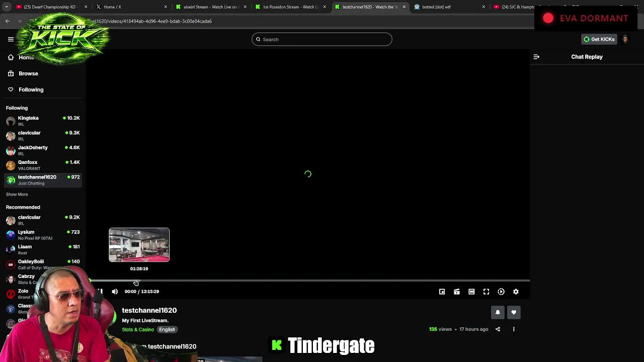The width and height of the screenshot is (644, 362).
Task: Select testchannel1620 in the Following list
Action: pyautogui.click(x=43, y=179)
